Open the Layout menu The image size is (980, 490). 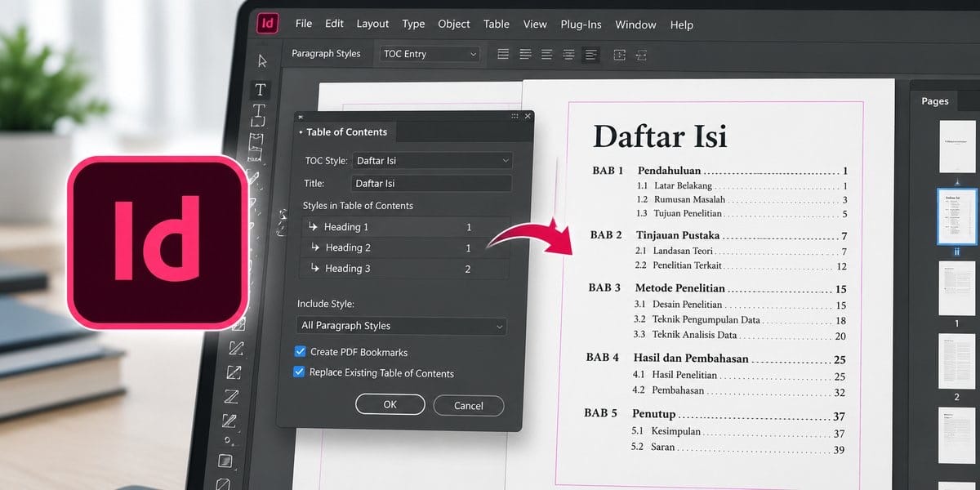(372, 24)
